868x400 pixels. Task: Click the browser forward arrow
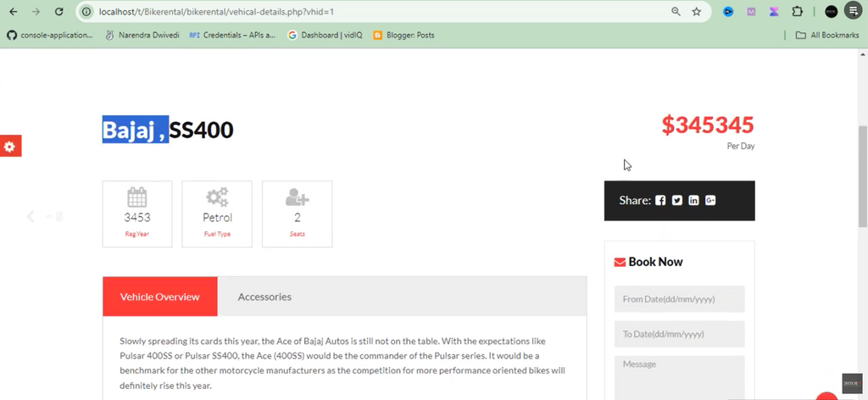coord(36,12)
